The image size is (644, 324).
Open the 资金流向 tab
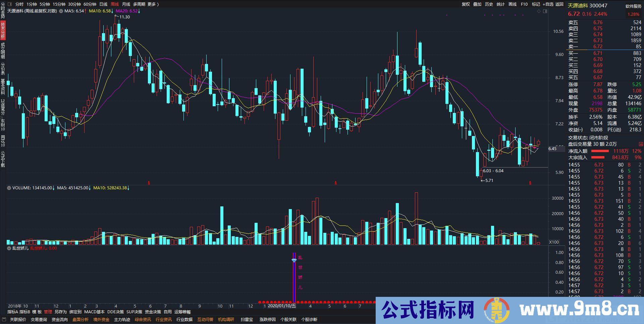pos(60,319)
